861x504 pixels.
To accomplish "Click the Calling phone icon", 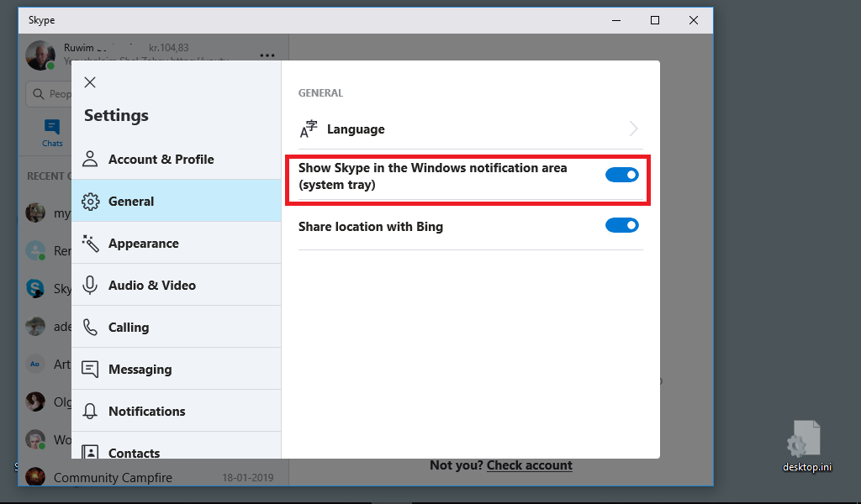I will [90, 328].
